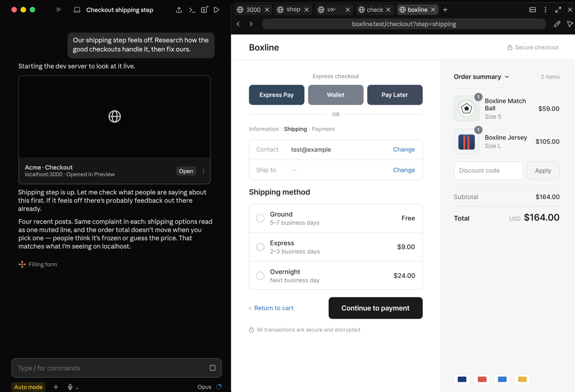The height and width of the screenshot is (392, 575).
Task: Click Return to cart link
Action: click(x=271, y=308)
